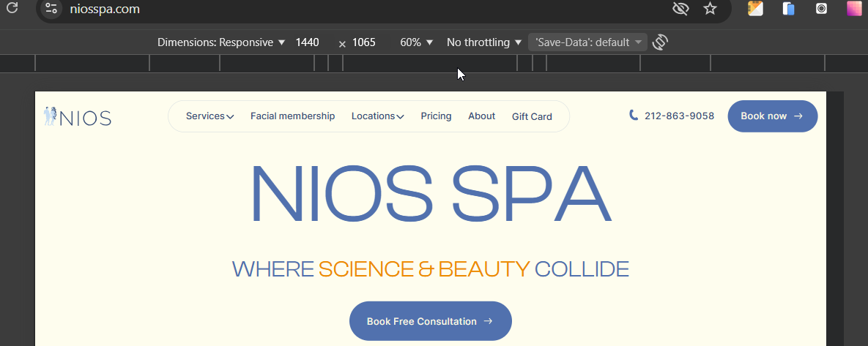The height and width of the screenshot is (346, 868).
Task: Rotate the device viewport orientation
Action: 660,42
